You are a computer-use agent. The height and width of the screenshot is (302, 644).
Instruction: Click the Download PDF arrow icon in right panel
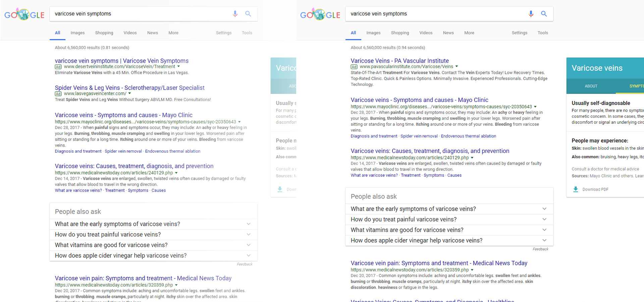click(576, 189)
